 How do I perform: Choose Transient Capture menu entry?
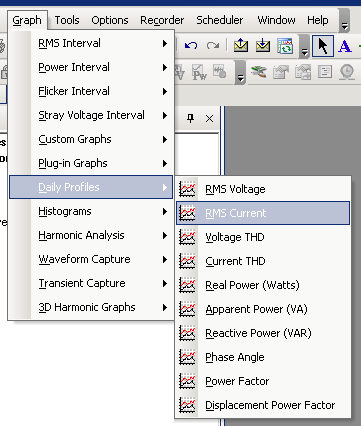[91, 283]
